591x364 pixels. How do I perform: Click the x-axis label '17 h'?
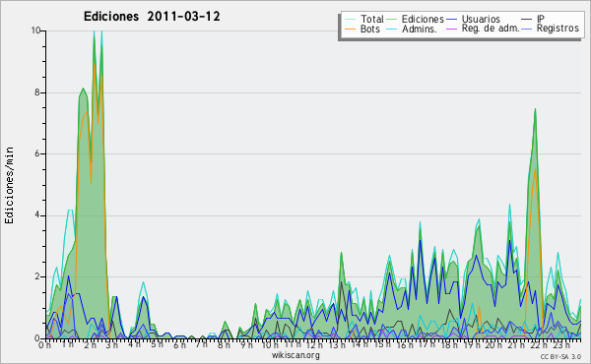pos(427,344)
